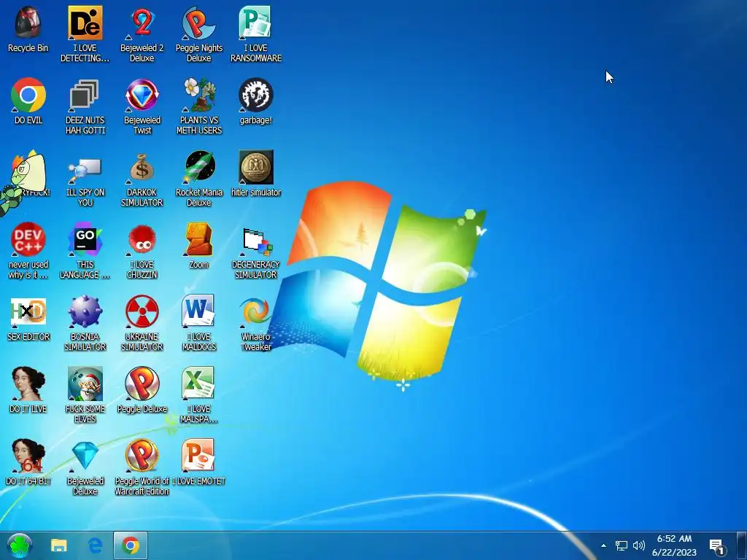The image size is (747, 560).
Task: Click the DO IT 64 BIT icon
Action: [x=28, y=456]
